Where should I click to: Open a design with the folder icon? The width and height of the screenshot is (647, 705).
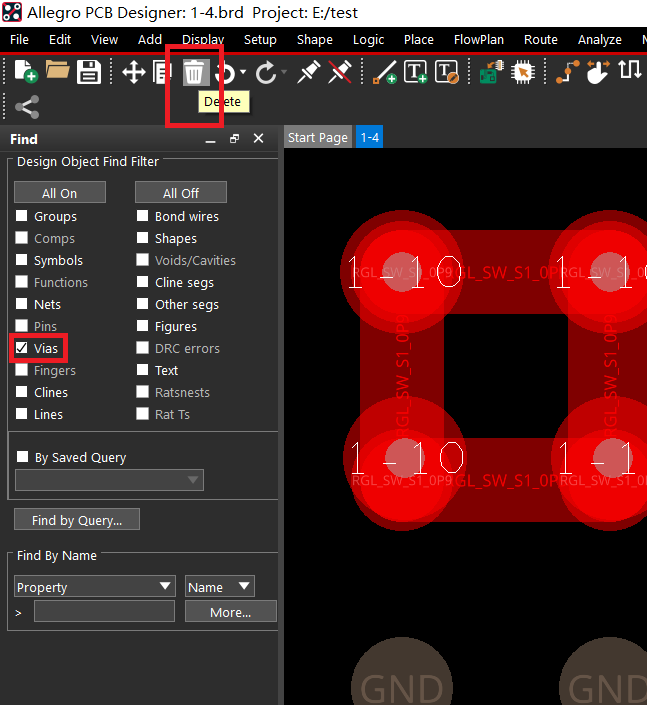[x=58, y=71]
